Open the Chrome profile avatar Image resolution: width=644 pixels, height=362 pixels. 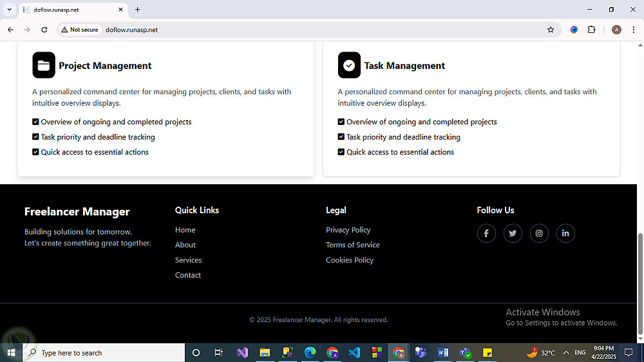tap(616, 30)
